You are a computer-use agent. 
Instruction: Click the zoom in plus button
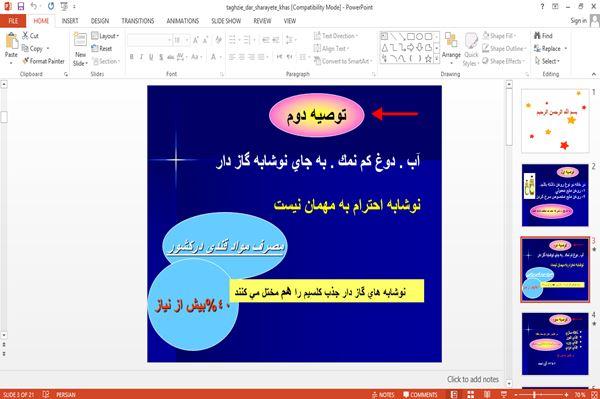pyautogui.click(x=566, y=394)
